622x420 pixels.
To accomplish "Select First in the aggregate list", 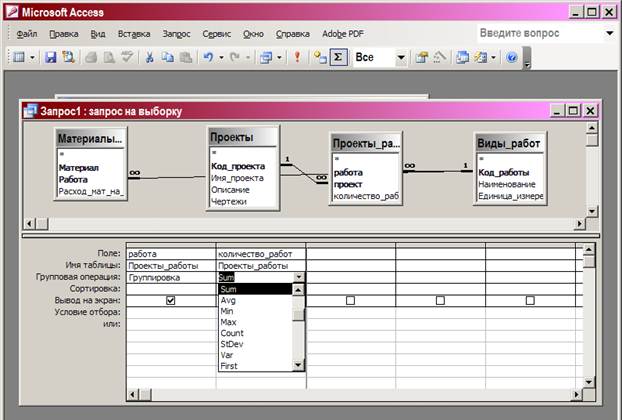I will pyautogui.click(x=255, y=366).
